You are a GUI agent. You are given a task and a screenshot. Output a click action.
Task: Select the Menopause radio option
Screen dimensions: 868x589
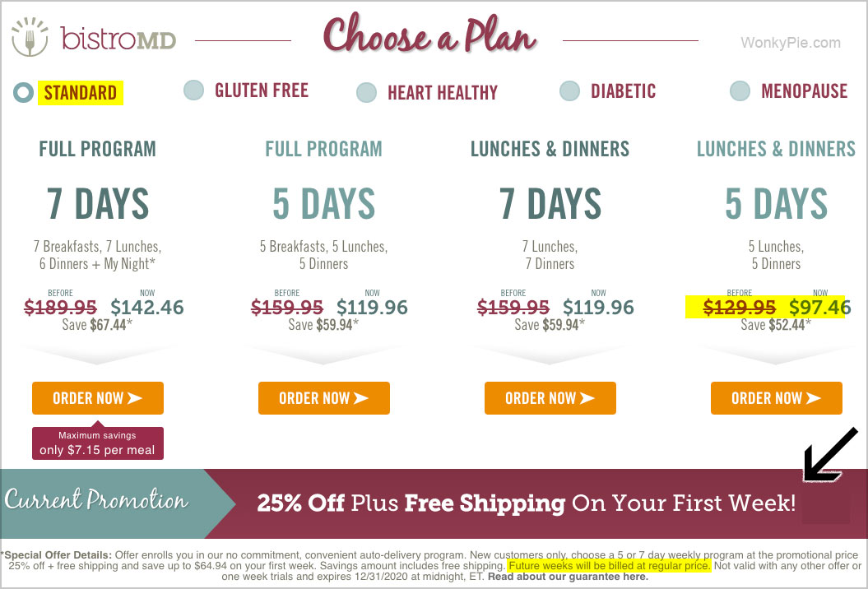point(740,90)
